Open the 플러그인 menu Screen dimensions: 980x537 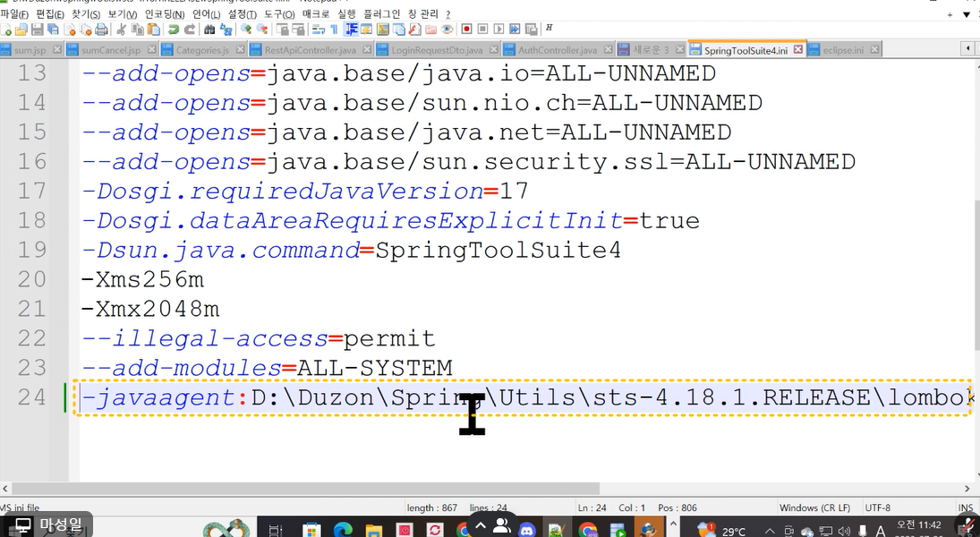point(381,13)
